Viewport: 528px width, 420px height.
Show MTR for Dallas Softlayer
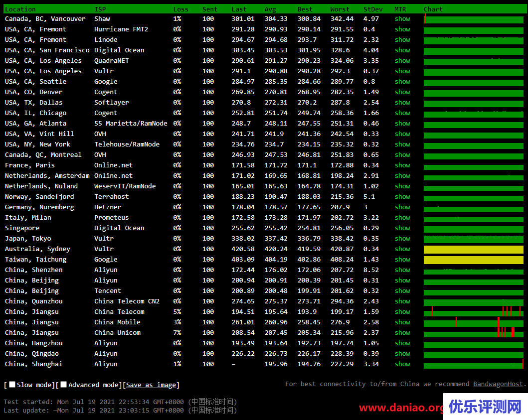pyautogui.click(x=402, y=102)
